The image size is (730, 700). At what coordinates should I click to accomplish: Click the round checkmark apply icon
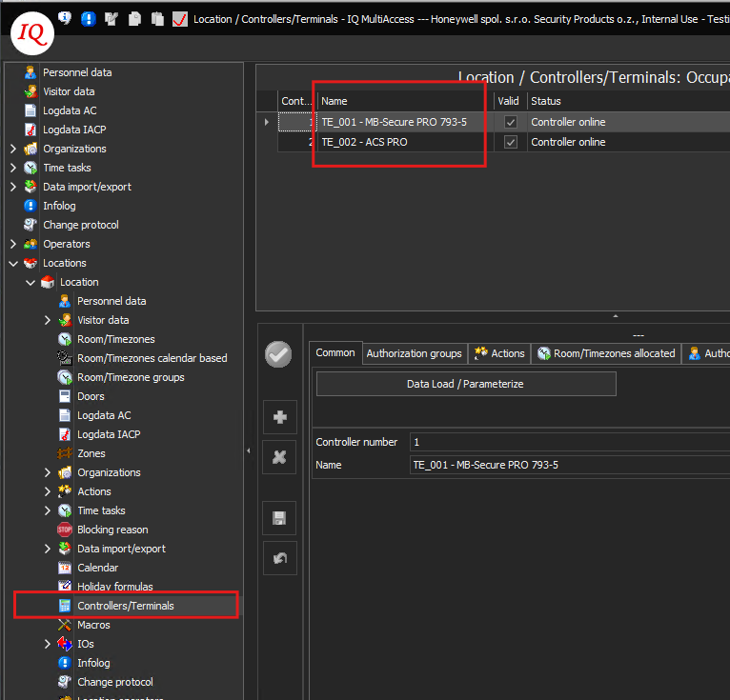click(x=278, y=354)
